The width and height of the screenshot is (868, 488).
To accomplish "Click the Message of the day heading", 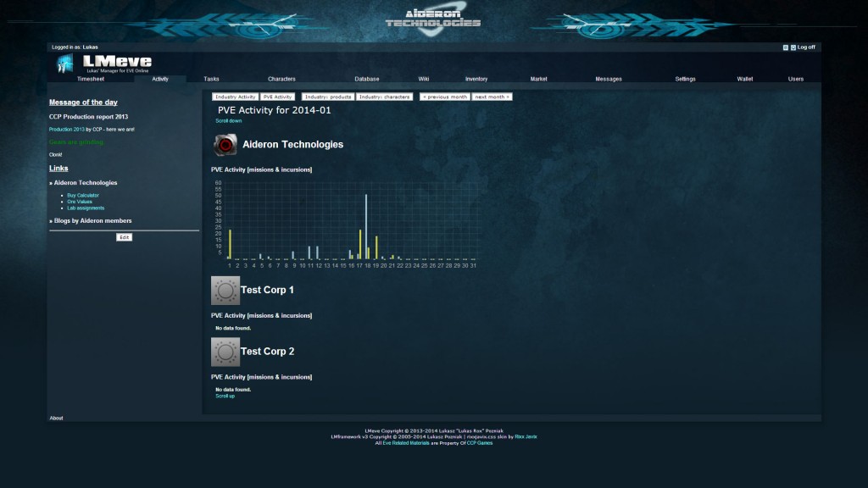I will click(83, 103).
